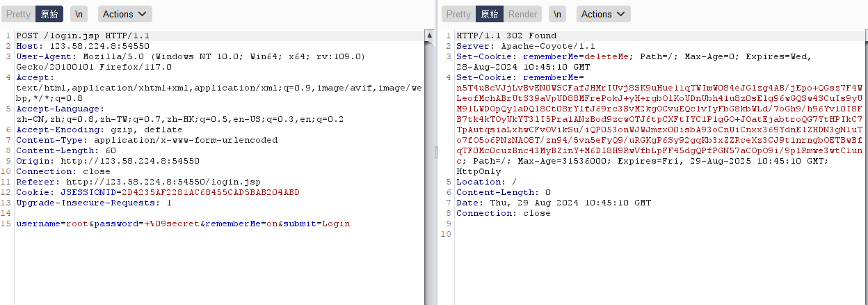
Task: Toggle the \n button in response panel
Action: point(557,14)
